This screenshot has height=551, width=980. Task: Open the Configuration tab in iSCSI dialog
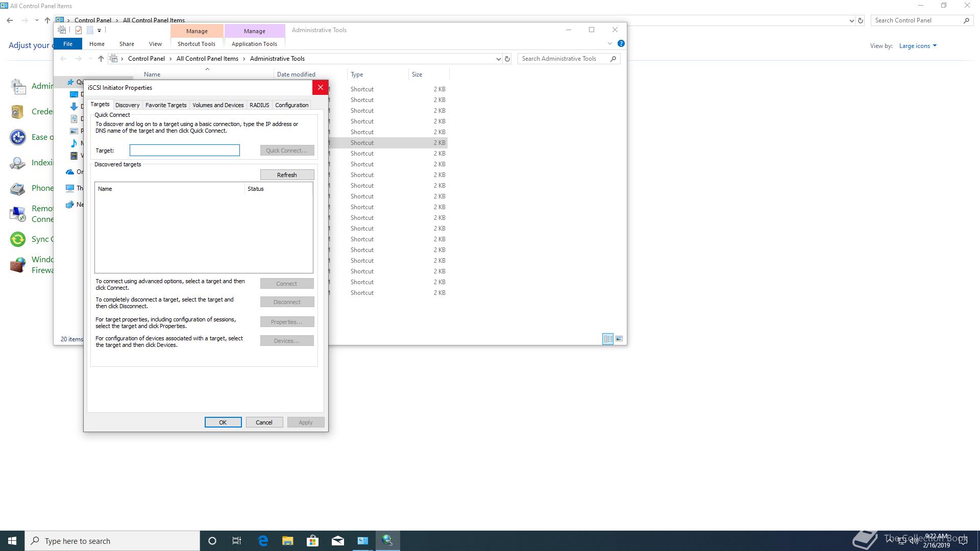(x=291, y=105)
